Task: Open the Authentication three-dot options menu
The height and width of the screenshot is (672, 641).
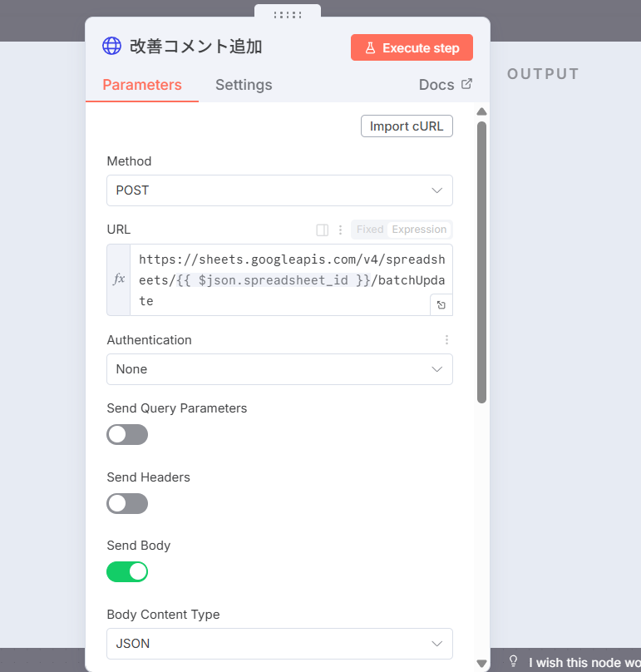Action: pos(446,340)
